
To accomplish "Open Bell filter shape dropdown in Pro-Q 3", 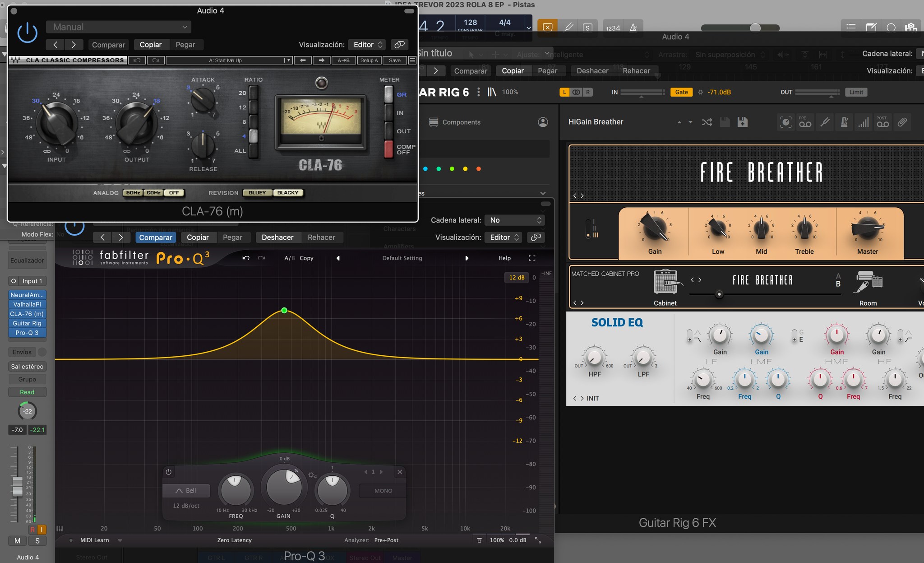I will tap(186, 490).
